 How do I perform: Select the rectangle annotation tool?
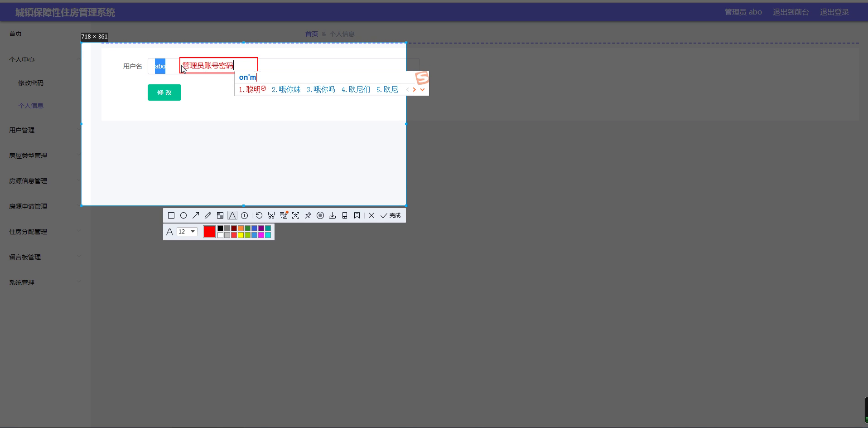point(171,215)
